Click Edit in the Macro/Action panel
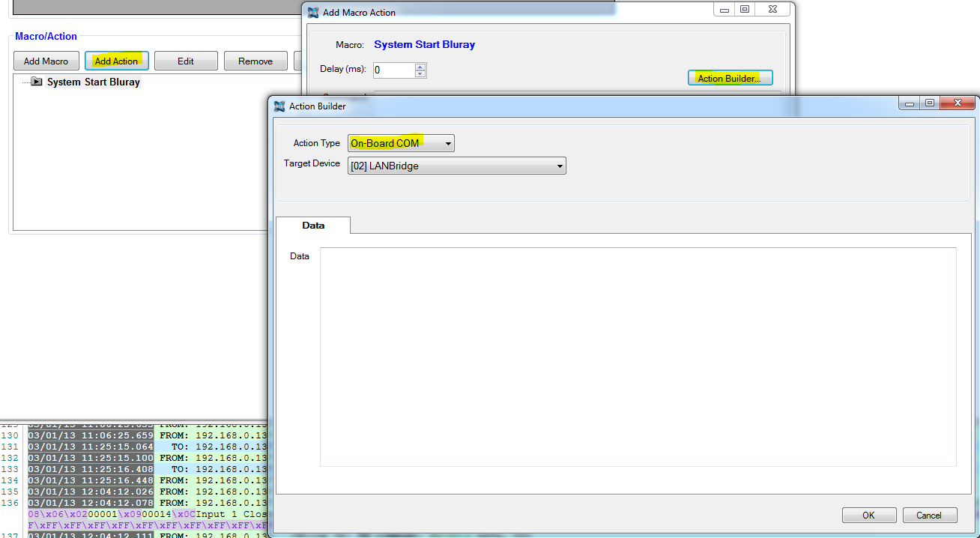The width and height of the screenshot is (980, 538). coord(186,61)
